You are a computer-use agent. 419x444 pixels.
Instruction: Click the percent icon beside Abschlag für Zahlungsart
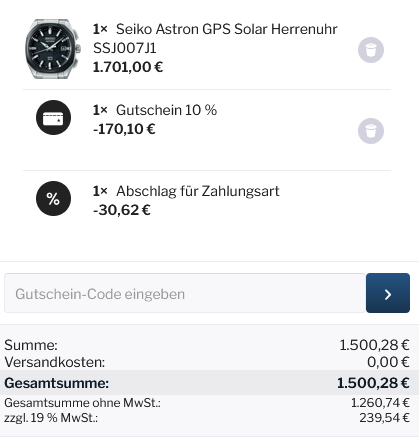pos(53,199)
